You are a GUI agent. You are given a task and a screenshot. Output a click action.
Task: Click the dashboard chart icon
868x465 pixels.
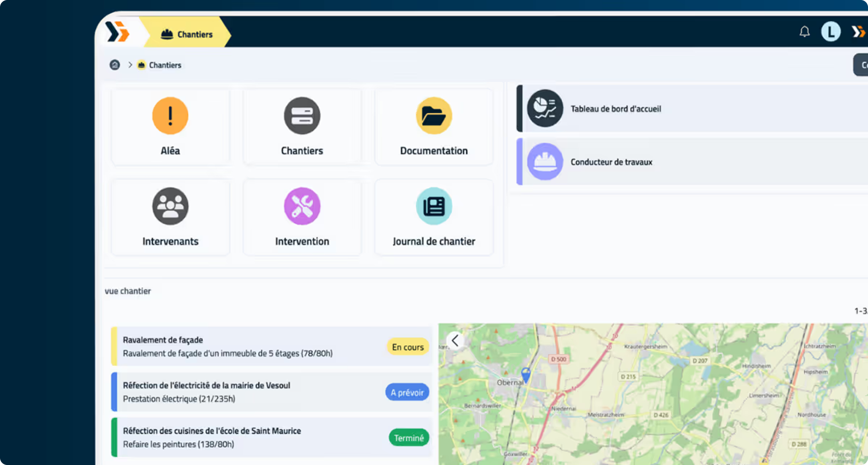coord(545,108)
